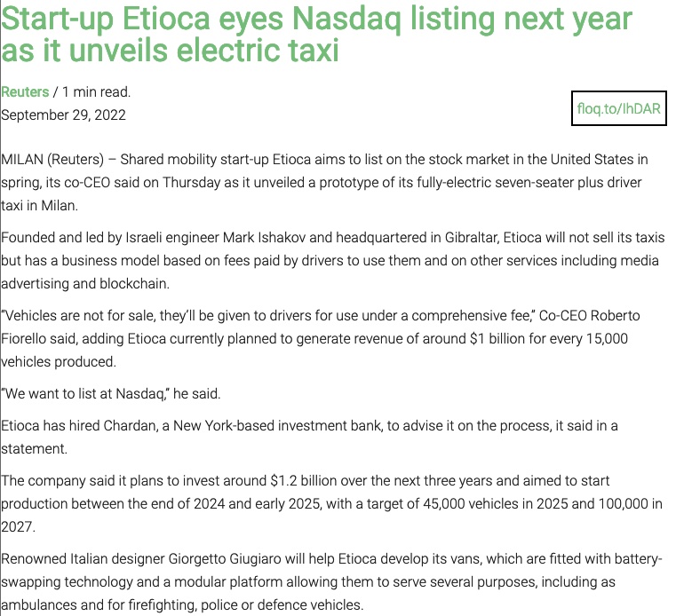Click 'firefighting, police or defence vehicles' text
The width and height of the screenshot is (676, 616).
pos(246,604)
